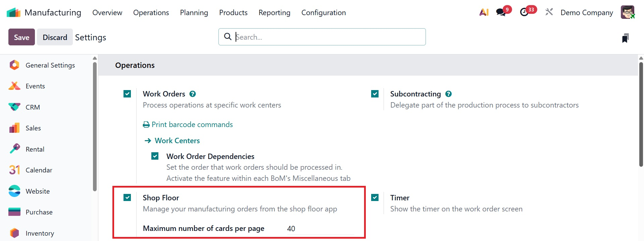Click the debug tools wrench icon
The height and width of the screenshot is (241, 644).
coord(549,12)
